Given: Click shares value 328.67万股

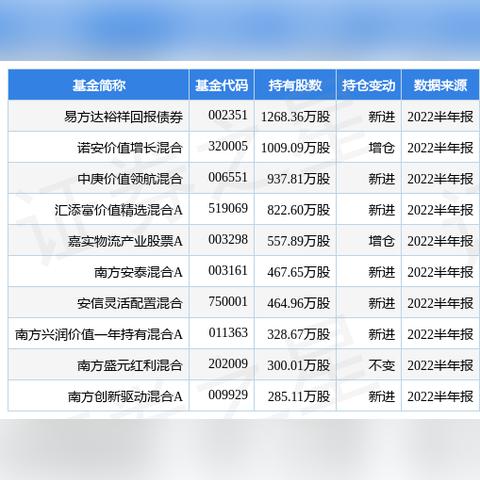Looking at the screenshot, I should click(298, 334).
